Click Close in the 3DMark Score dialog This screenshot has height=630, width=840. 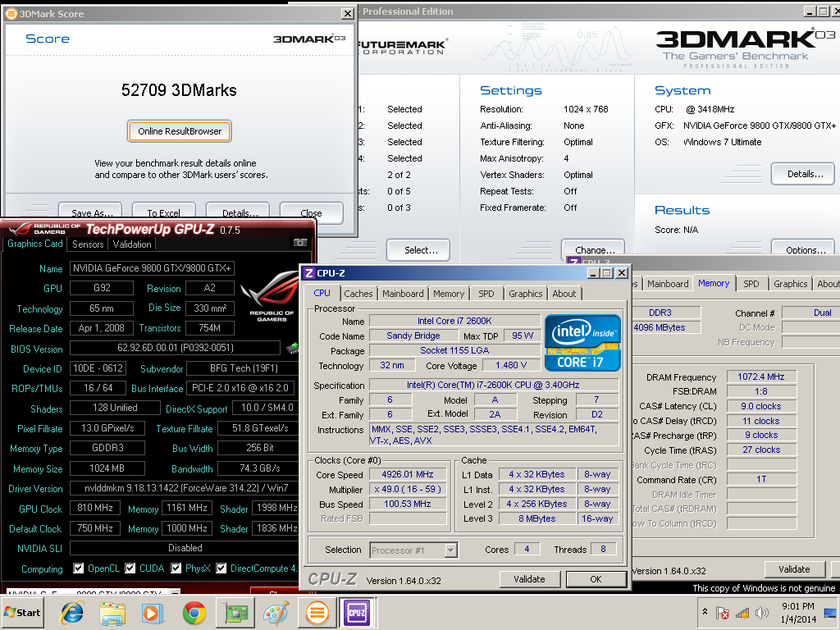point(311,212)
